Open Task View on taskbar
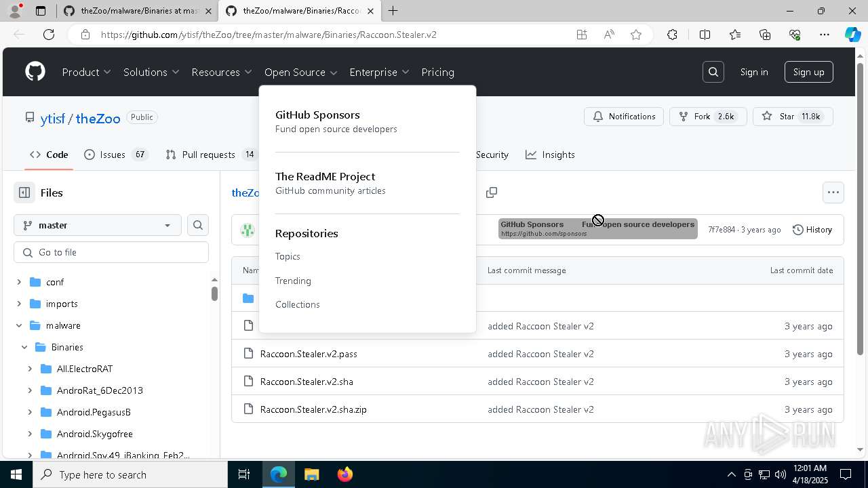868x488 pixels. click(244, 474)
